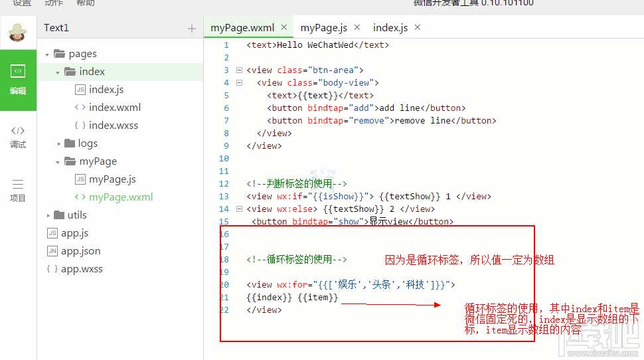The height and width of the screenshot is (360, 644).
Task: Click the user avatar in the sidebar
Action: point(17,33)
